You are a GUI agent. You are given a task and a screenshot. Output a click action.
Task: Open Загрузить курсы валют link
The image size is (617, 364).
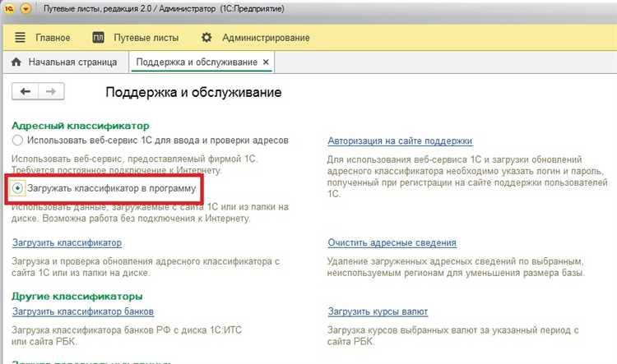click(x=378, y=311)
